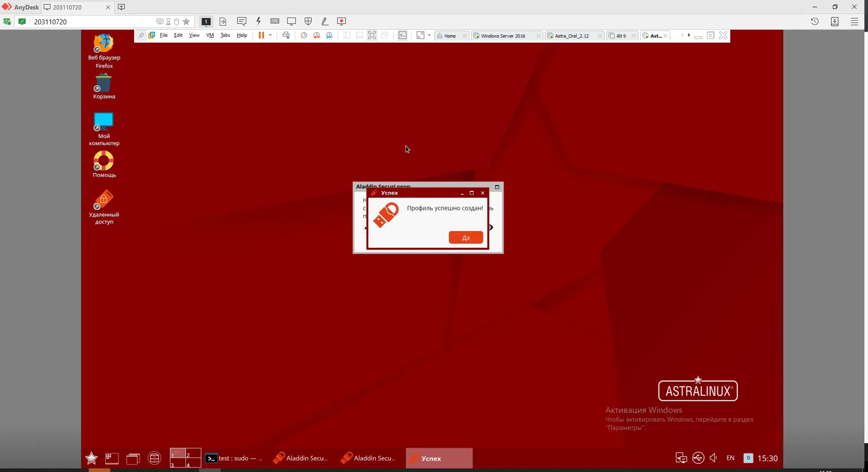
Task: Switch to the Alt 9 tab
Action: (622, 36)
